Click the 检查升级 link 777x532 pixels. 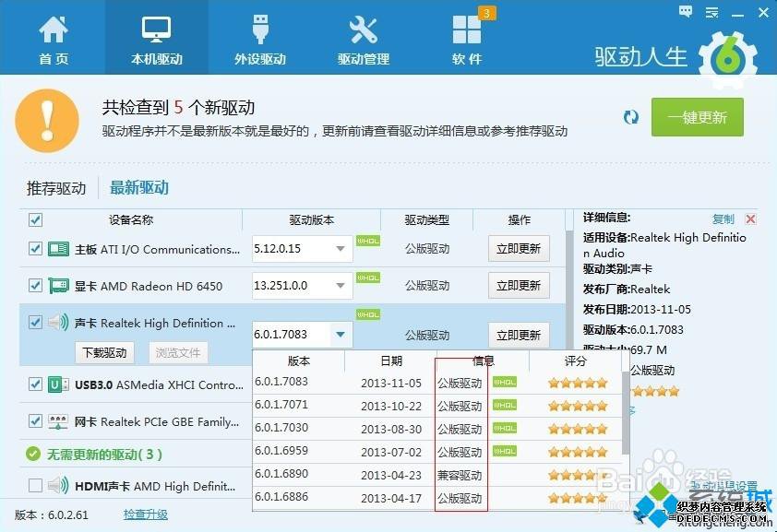click(145, 514)
